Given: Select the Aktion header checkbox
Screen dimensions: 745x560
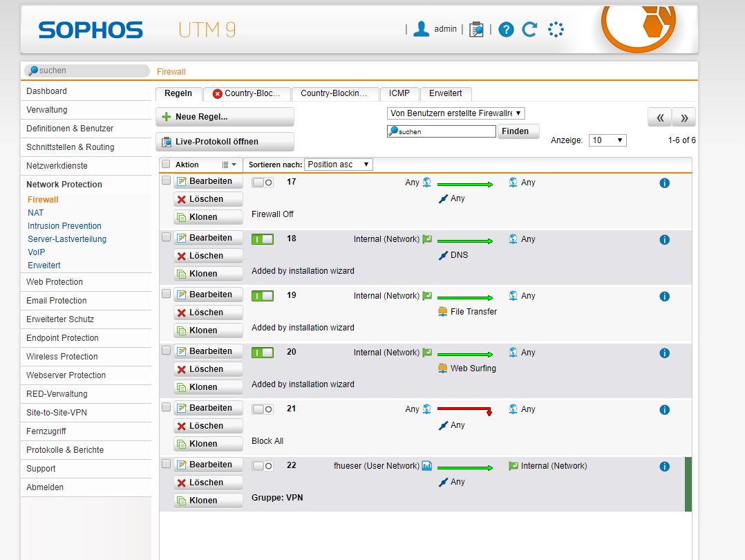Looking at the screenshot, I should pyautogui.click(x=164, y=165).
